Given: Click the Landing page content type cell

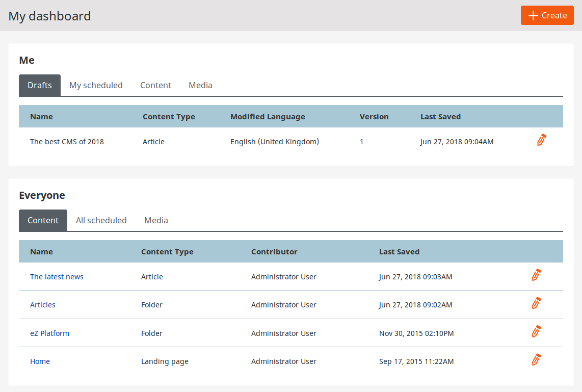Looking at the screenshot, I should coord(165,361).
